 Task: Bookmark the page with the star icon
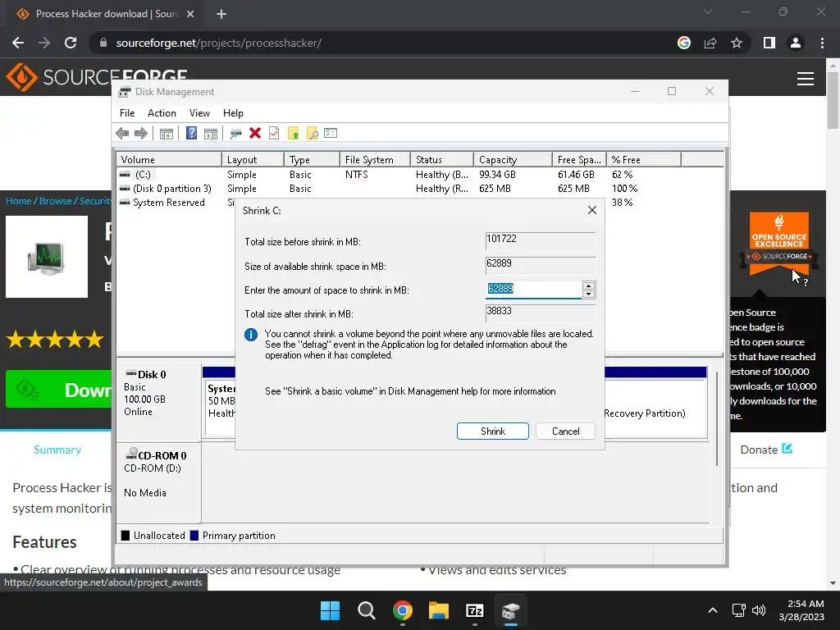737,43
